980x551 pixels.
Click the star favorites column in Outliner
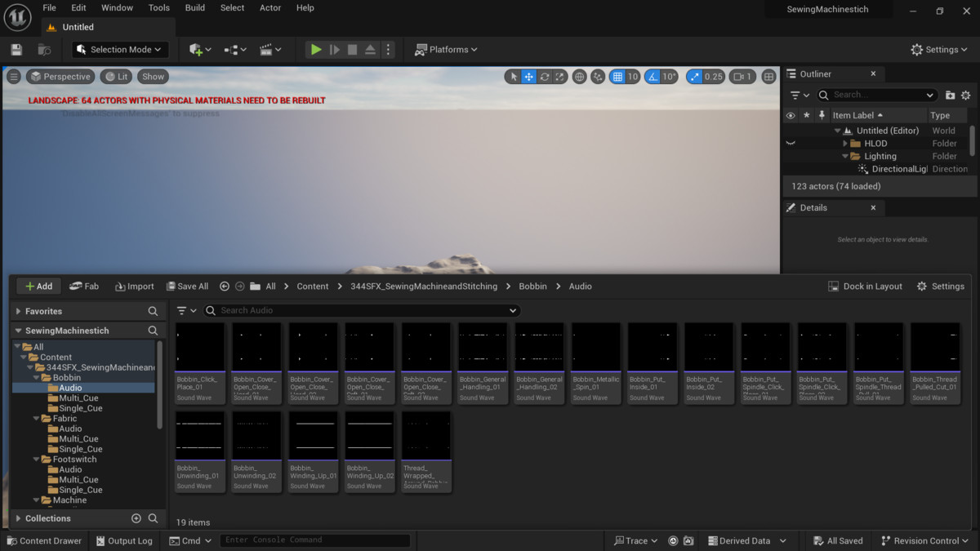click(807, 116)
